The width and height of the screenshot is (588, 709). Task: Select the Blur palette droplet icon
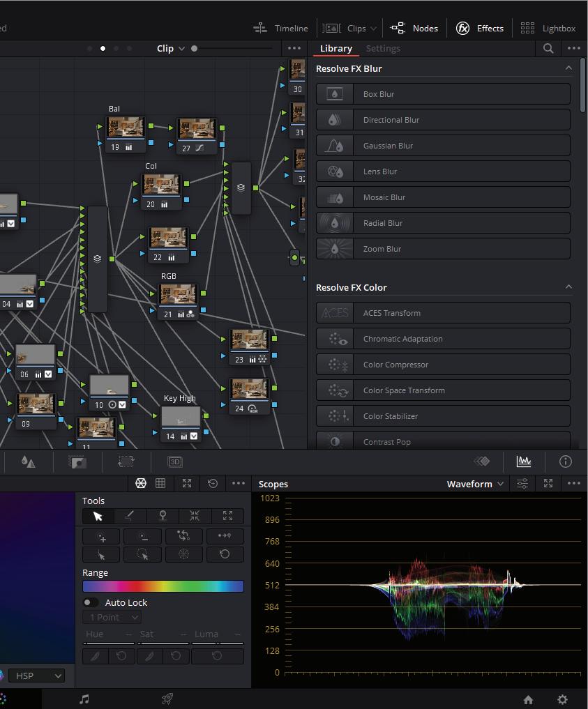point(27,462)
